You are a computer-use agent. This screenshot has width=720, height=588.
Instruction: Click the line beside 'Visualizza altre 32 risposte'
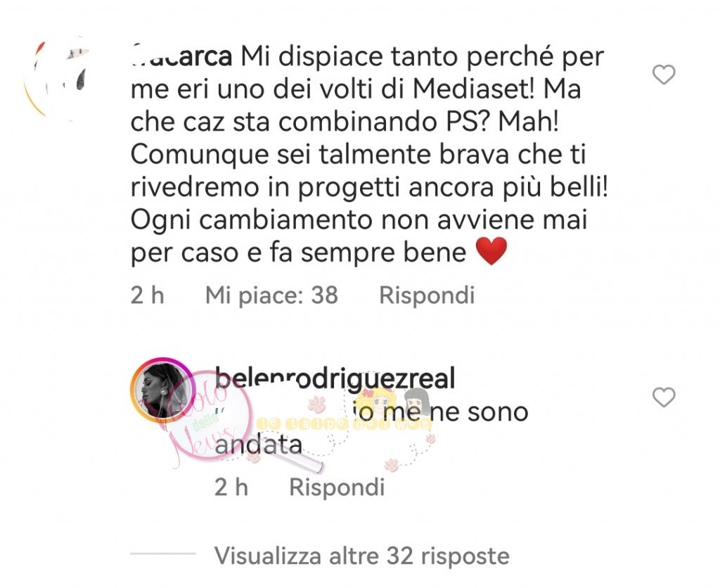pyautogui.click(x=163, y=554)
